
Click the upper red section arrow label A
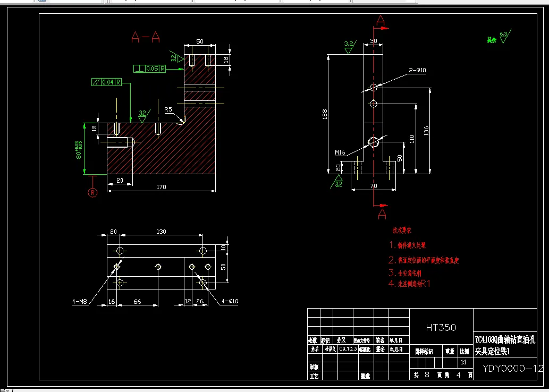pyautogui.click(x=381, y=21)
